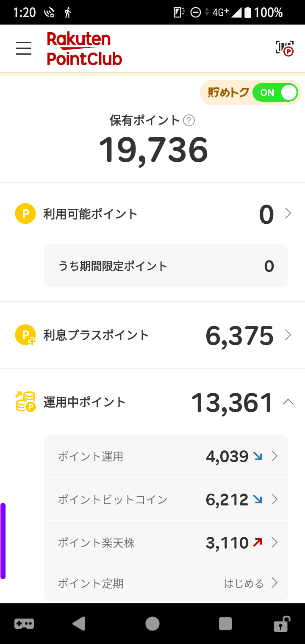
Task: Tap the game controller icon in navigation bar
Action: click(24, 624)
